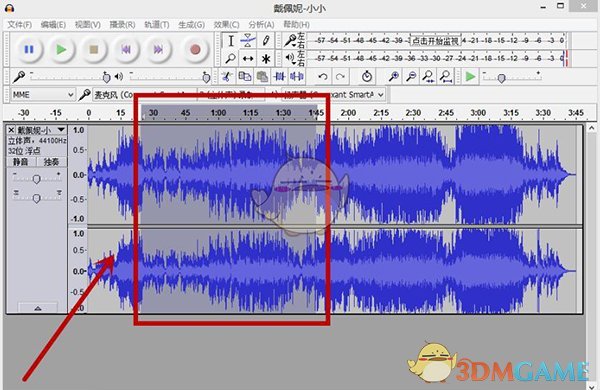Screen dimensions: 600x390
Task: Click the playback meter speaker icon
Action: [290, 58]
